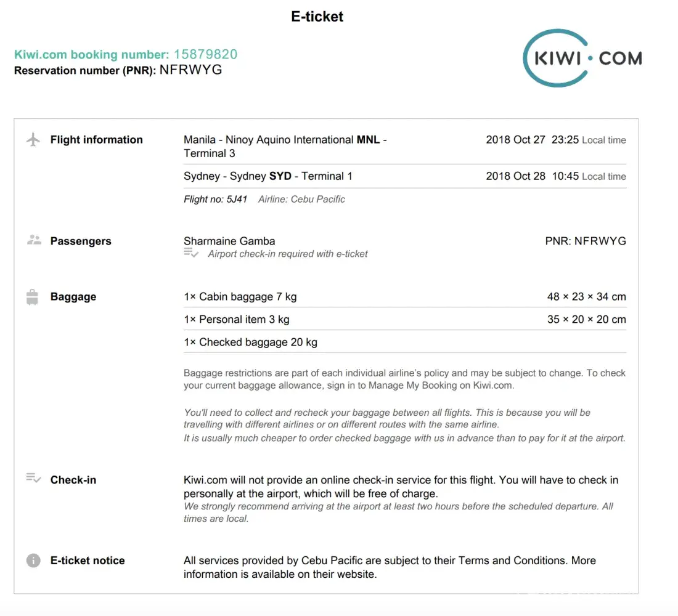
Task: Click the check-in list icon beside Check-in heading
Action: tap(33, 478)
